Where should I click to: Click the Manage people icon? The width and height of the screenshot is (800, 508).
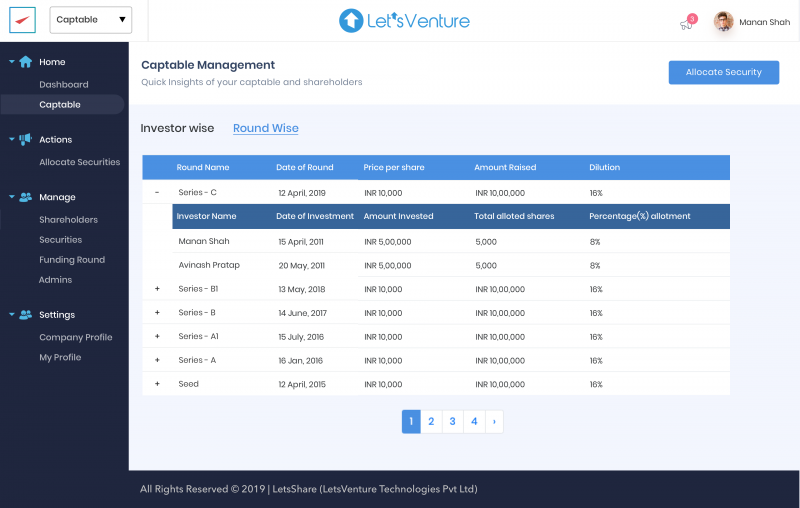(x=26, y=197)
